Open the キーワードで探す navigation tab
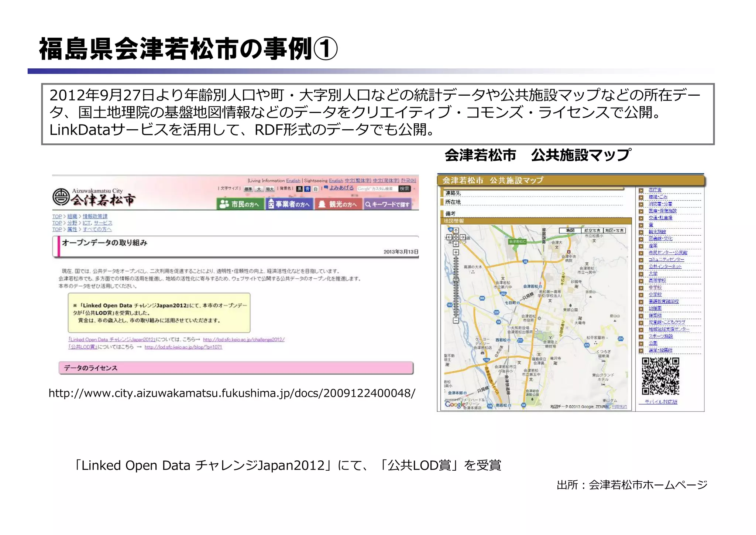The width and height of the screenshot is (756, 535). [387, 204]
